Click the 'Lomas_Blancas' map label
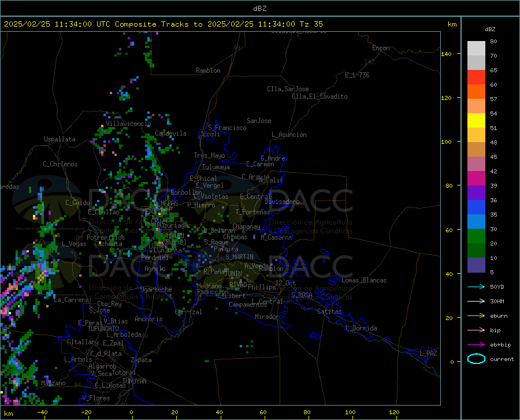 [x=364, y=280]
